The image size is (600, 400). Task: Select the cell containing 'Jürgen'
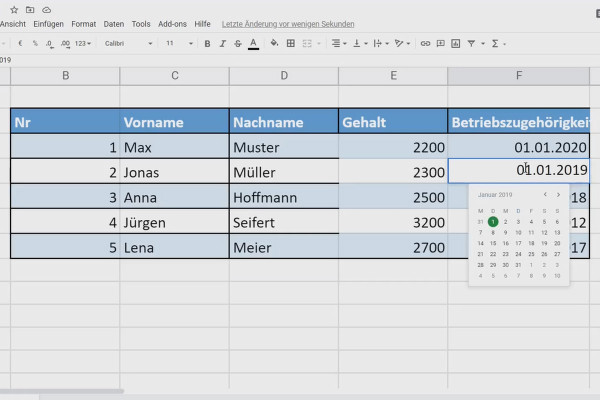[174, 222]
